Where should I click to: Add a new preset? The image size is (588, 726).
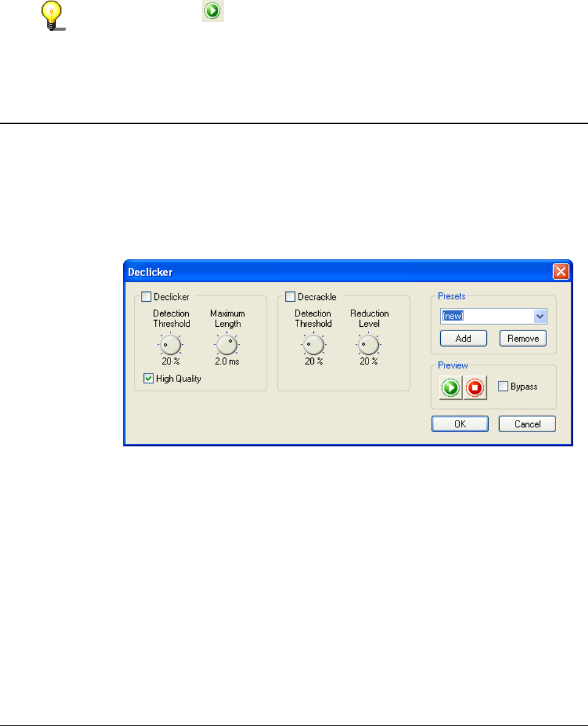(464, 338)
